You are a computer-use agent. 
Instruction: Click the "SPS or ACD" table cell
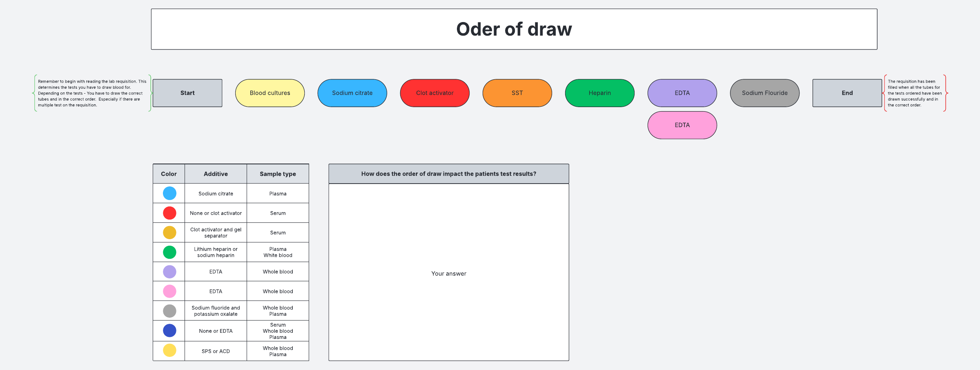[216, 351]
